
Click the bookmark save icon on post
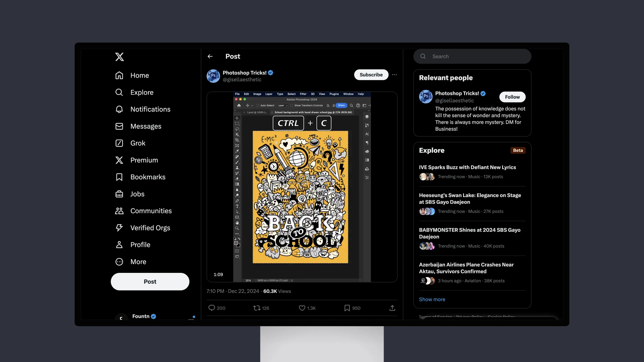(346, 308)
